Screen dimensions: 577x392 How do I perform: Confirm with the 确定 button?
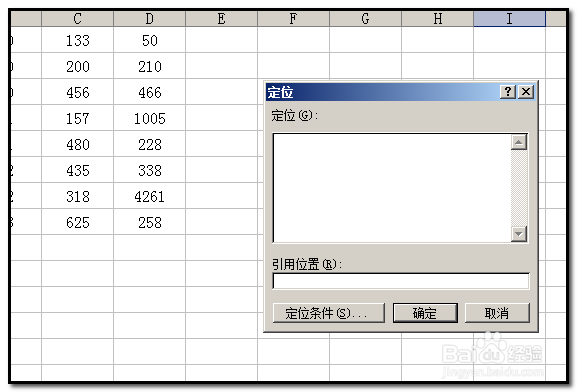pyautogui.click(x=425, y=313)
